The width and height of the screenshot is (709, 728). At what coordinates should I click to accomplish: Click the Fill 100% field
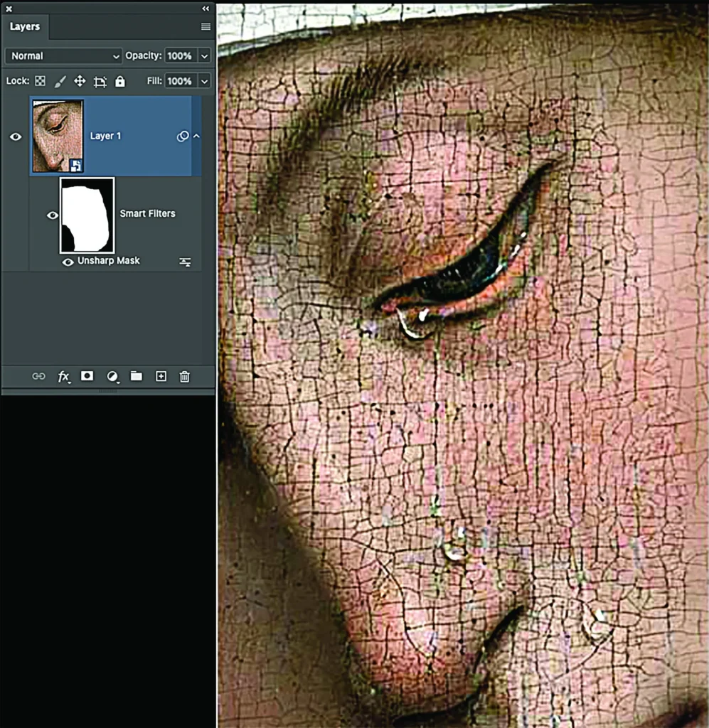click(x=181, y=81)
